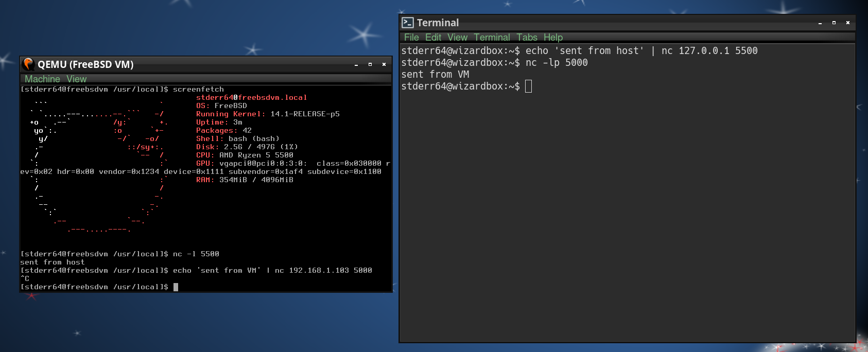The height and width of the screenshot is (352, 868).
Task: Minimize the QEMU (FreeBSD VM) window
Action: coord(356,64)
